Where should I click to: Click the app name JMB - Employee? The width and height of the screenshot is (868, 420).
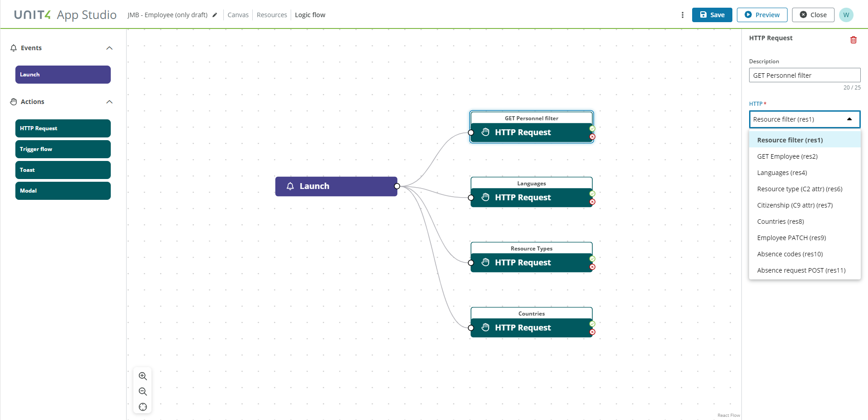[167, 15]
